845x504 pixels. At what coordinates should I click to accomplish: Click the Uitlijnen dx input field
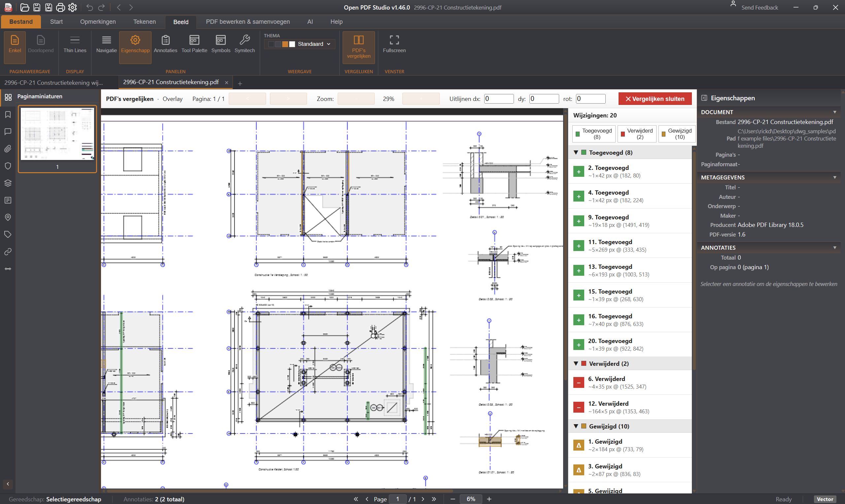coord(498,99)
